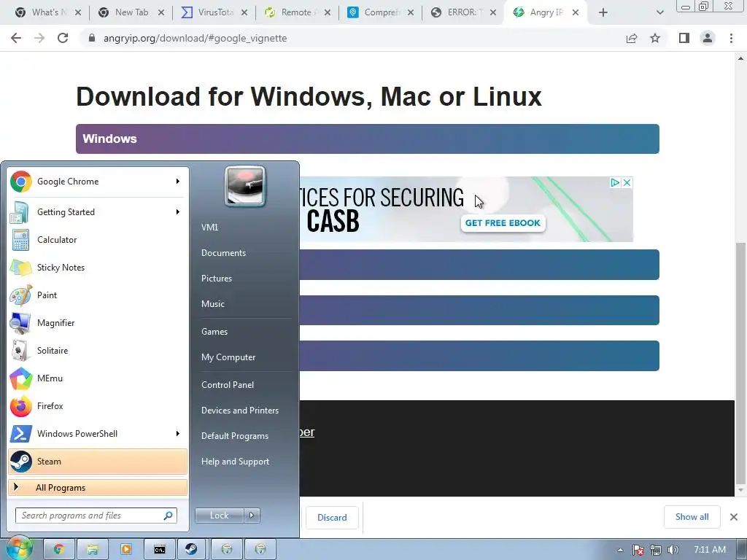Toggle Chrome side panel
Screen dimensions: 747x560
[684, 38]
